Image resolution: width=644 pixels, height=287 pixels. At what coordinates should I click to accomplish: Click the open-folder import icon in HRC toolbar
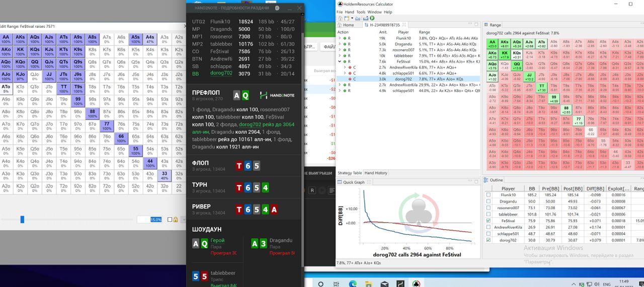[358, 18]
